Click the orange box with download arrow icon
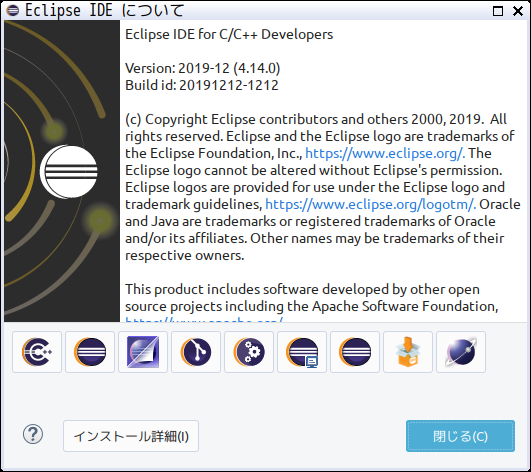The image size is (531, 472). pos(408,352)
